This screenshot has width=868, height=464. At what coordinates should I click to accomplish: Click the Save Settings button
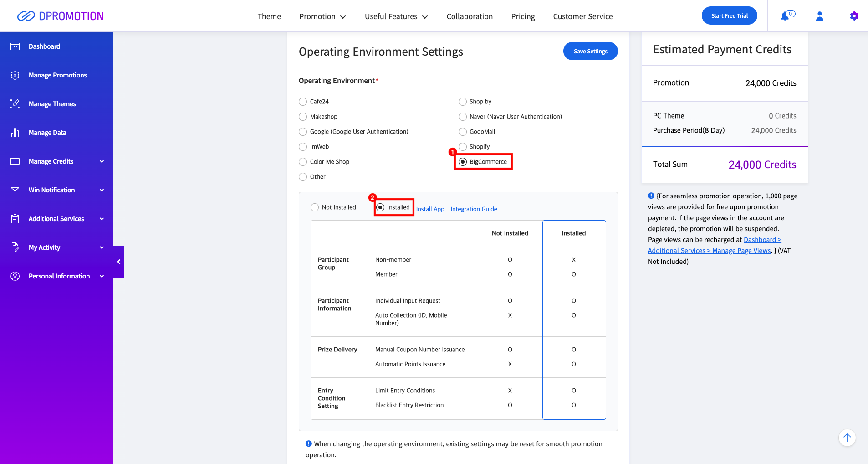(590, 51)
